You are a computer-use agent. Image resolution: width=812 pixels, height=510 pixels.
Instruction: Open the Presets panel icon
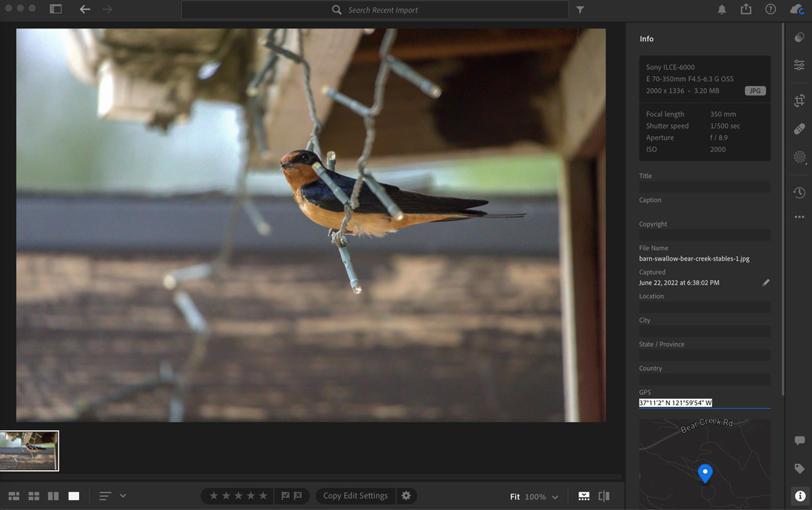pos(799,38)
